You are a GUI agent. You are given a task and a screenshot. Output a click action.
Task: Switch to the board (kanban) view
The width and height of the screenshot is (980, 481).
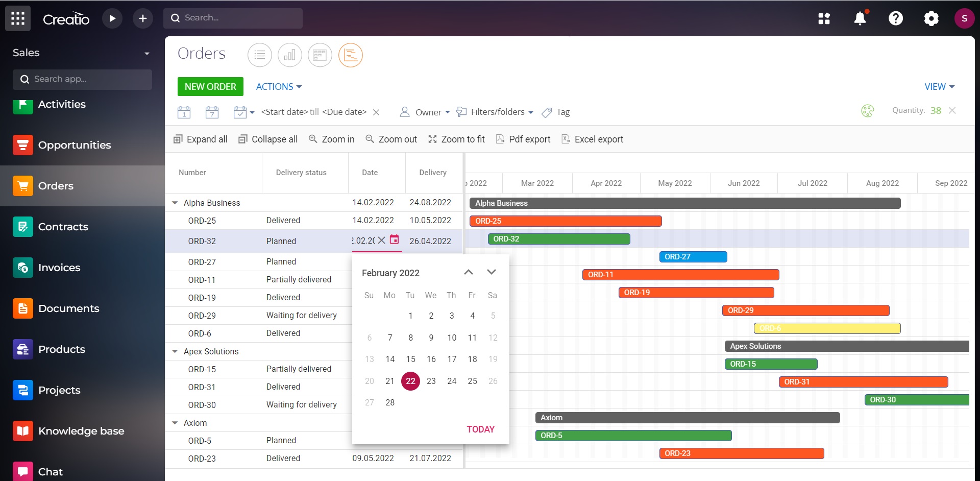320,55
